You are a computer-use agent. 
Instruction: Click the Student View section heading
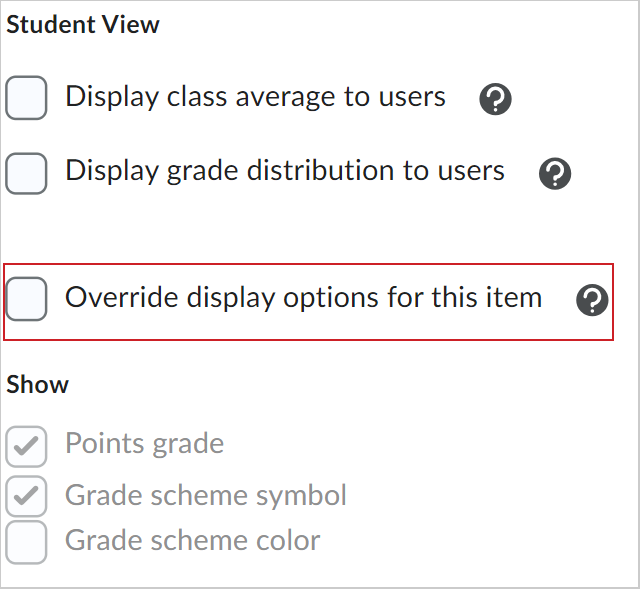[x=83, y=25]
